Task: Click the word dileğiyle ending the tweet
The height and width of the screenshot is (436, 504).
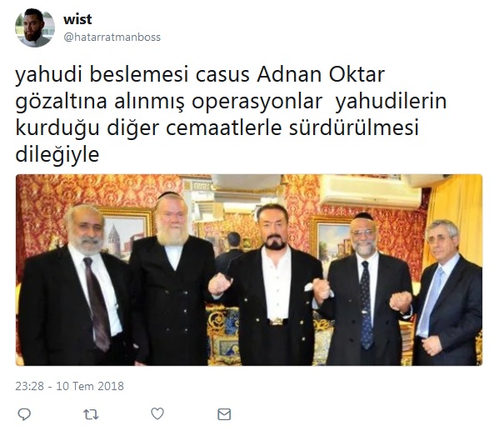Action: pos(57,155)
